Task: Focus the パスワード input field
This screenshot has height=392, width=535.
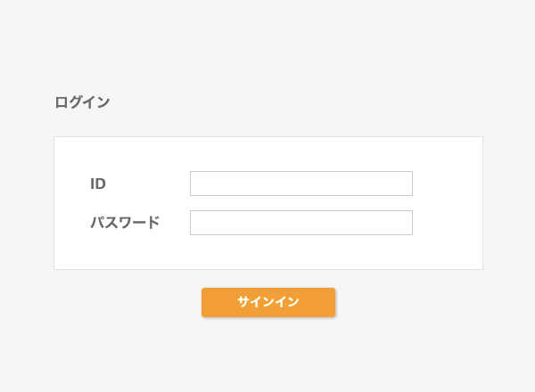Action: point(300,223)
